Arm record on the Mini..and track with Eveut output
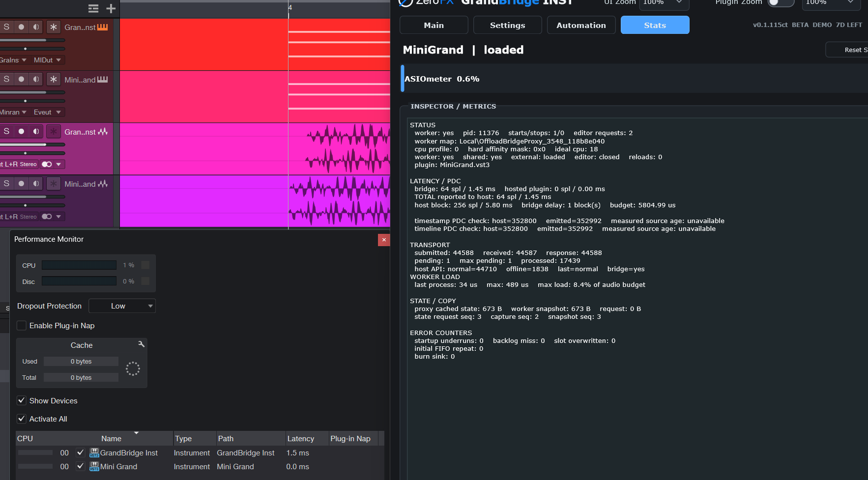 pos(21,79)
